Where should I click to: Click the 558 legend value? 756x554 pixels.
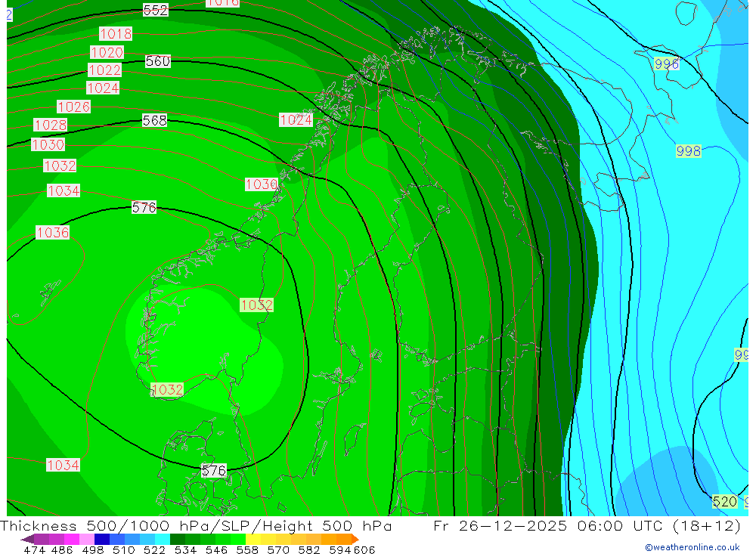pyautogui.click(x=247, y=549)
